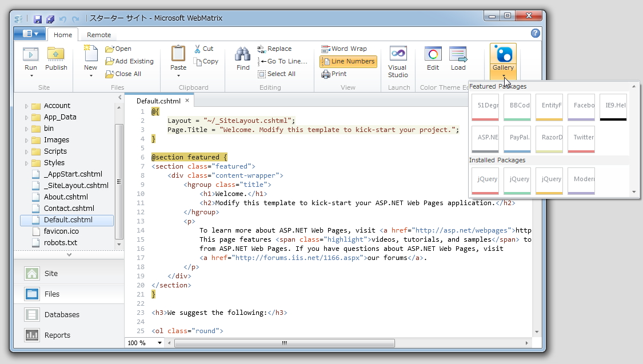Click the Save All icon in title bar
This screenshot has width=643, height=364.
pyautogui.click(x=50, y=19)
